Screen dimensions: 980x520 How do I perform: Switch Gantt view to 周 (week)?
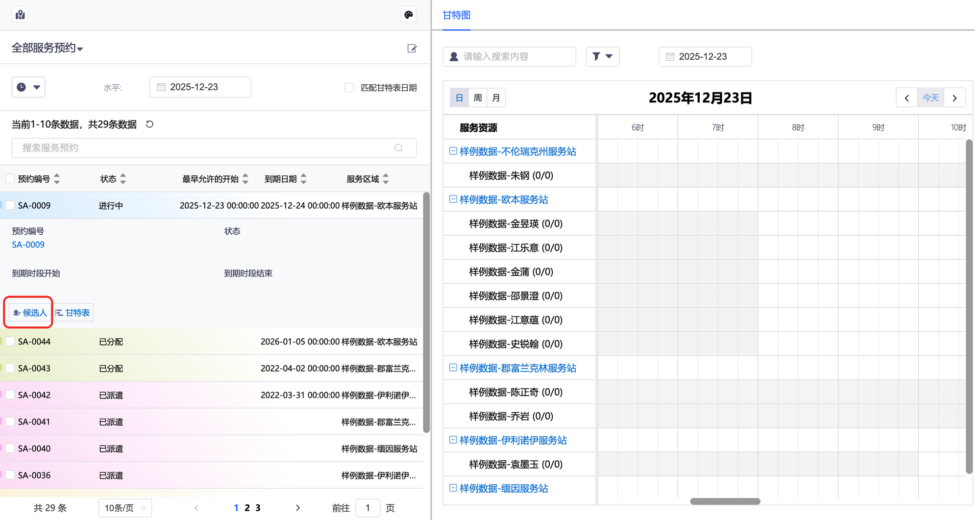point(478,98)
